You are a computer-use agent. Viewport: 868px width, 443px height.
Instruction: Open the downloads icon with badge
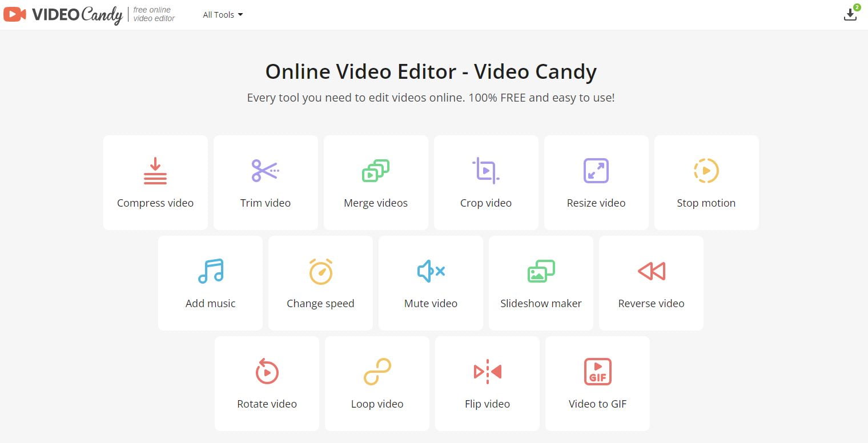point(851,13)
